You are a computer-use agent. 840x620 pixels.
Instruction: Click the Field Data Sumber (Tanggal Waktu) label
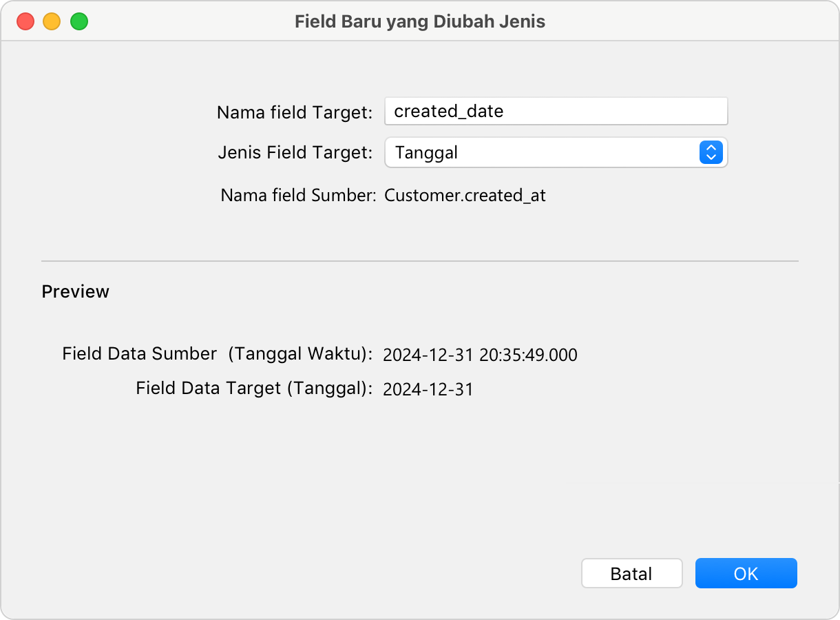click(x=217, y=354)
